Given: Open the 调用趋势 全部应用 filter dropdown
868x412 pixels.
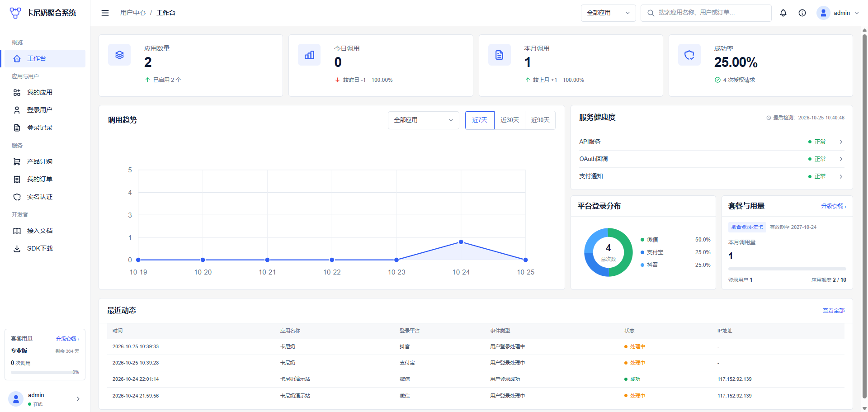Looking at the screenshot, I should pyautogui.click(x=423, y=120).
